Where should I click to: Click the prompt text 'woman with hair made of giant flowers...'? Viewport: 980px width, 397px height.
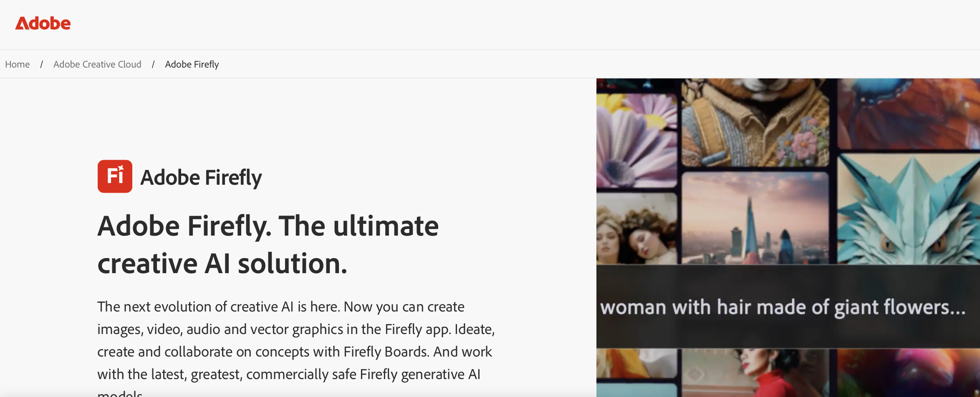pyautogui.click(x=783, y=307)
